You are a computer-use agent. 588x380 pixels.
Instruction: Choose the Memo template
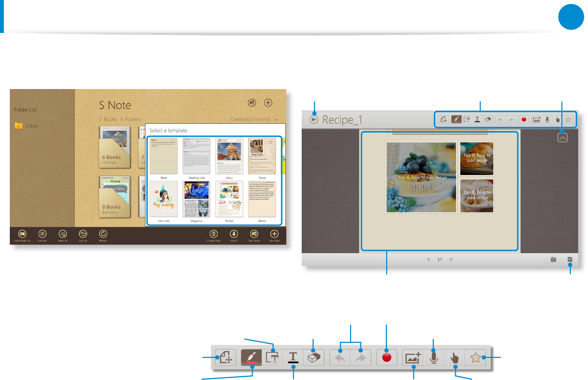262,199
